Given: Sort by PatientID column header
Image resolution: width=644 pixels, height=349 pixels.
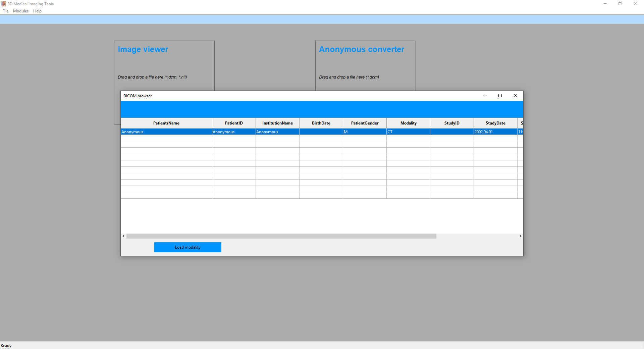Looking at the screenshot, I should 234,123.
